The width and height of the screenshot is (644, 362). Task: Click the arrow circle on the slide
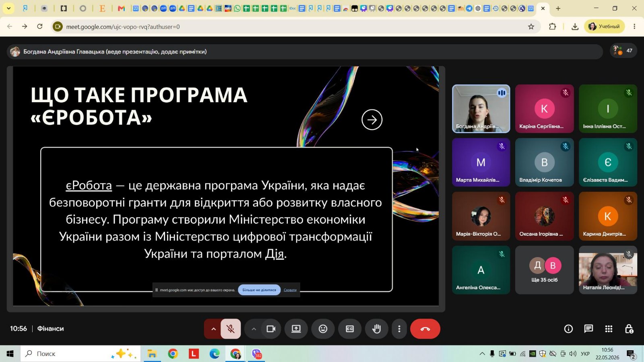[372, 119]
